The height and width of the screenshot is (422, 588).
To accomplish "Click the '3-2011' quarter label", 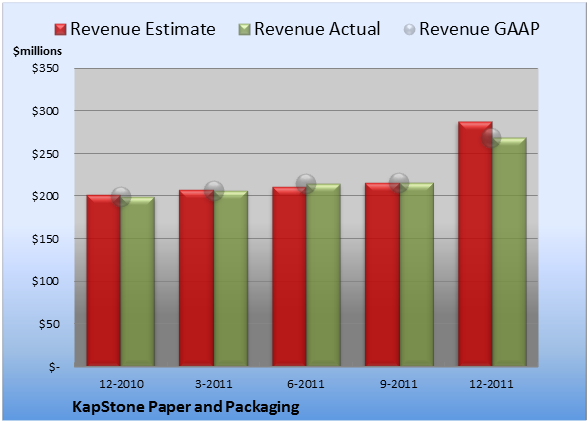I will [x=214, y=384].
